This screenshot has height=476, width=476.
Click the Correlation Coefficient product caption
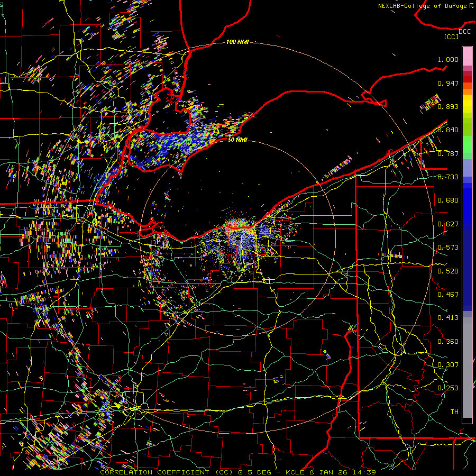(x=238, y=472)
